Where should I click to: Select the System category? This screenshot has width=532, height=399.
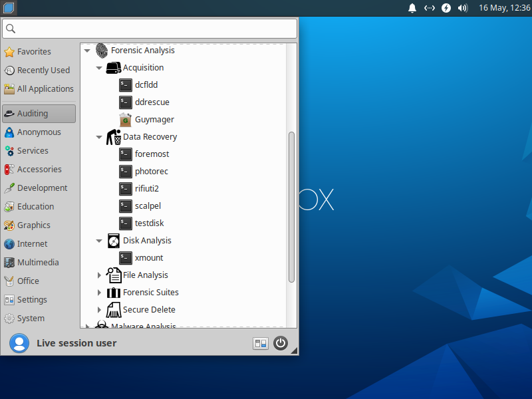[39, 319]
